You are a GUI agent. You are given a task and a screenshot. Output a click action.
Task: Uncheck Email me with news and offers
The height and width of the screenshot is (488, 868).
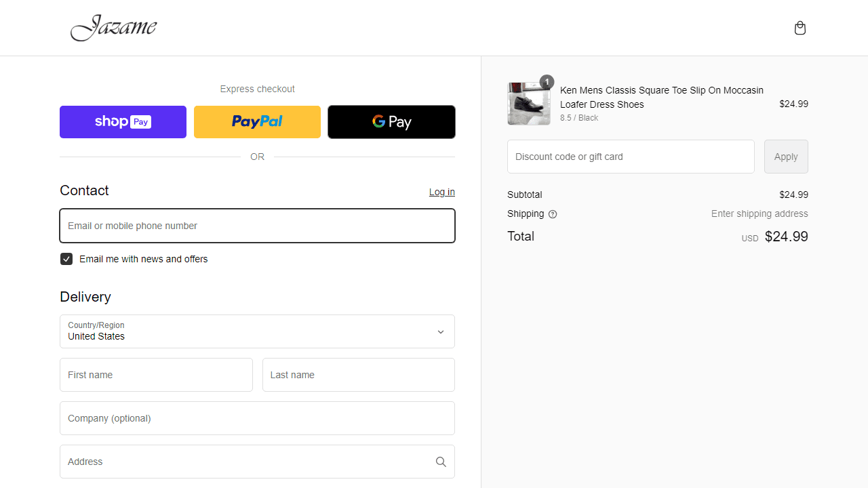click(66, 259)
